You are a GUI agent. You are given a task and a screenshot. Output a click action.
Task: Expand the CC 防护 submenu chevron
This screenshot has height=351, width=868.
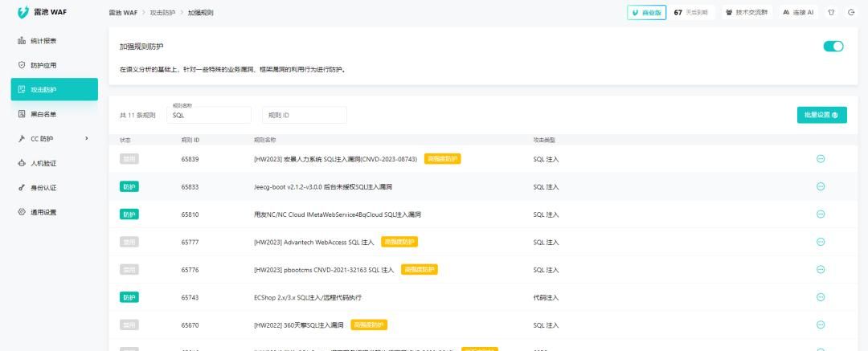point(87,138)
